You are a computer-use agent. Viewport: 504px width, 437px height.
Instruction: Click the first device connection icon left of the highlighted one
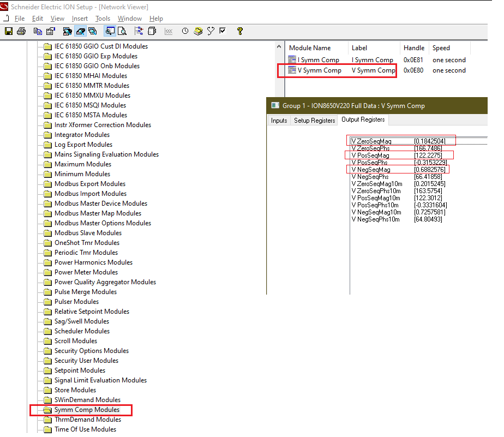[x=68, y=31]
